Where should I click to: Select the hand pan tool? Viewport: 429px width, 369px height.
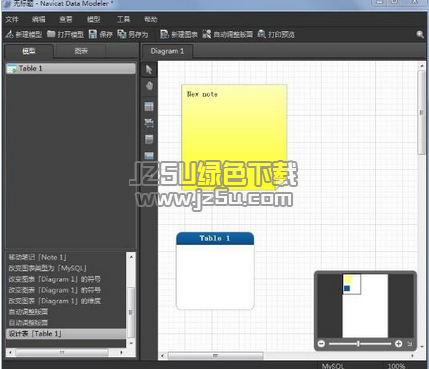click(149, 86)
